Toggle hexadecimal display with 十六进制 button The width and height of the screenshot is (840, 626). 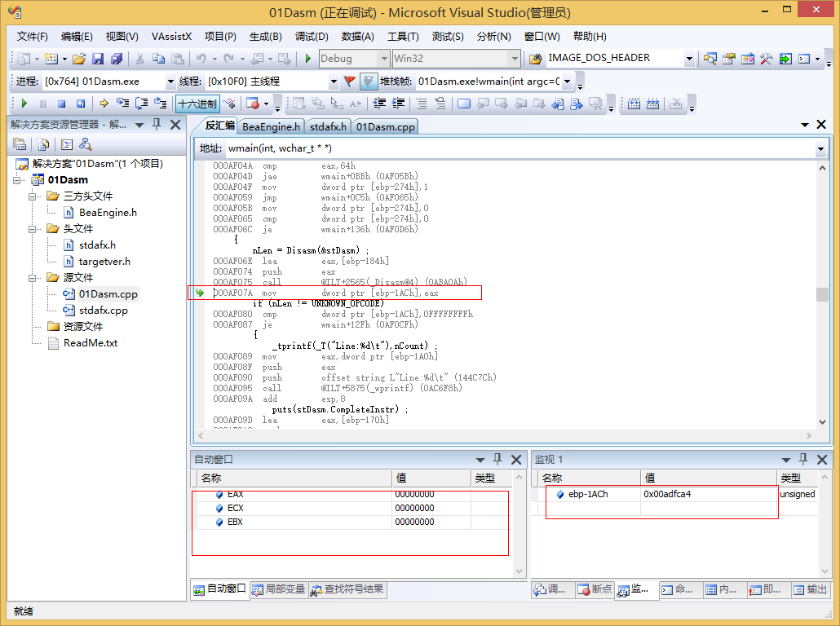(x=197, y=104)
